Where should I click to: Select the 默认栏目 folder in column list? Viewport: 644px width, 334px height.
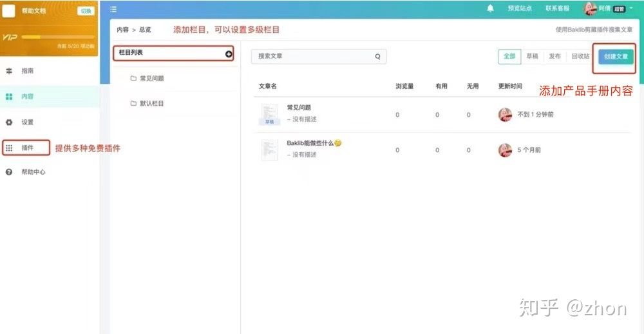(151, 103)
